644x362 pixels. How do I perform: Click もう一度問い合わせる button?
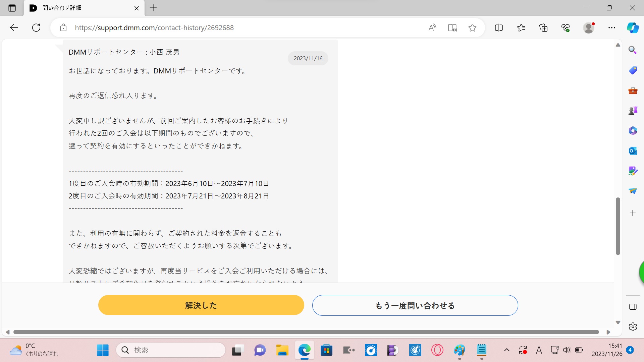(415, 305)
